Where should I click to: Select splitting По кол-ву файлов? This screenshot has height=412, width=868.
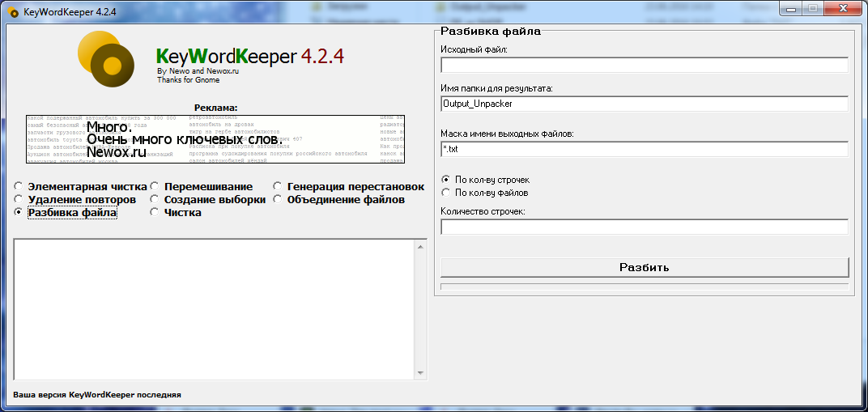tap(445, 193)
